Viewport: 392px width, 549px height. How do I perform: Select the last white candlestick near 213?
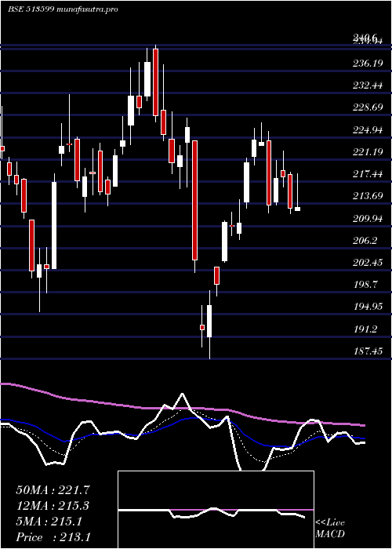tap(297, 209)
